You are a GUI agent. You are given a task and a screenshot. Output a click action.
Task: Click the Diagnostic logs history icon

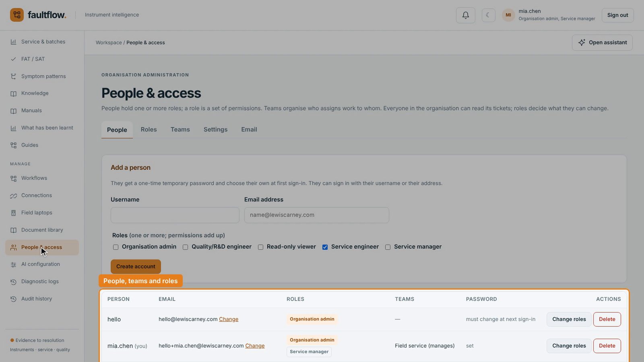point(13,282)
